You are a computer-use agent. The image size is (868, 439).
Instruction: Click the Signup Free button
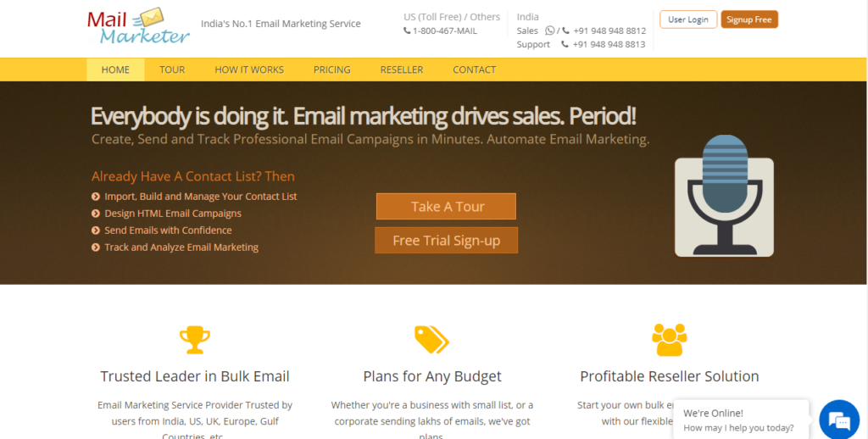click(749, 19)
